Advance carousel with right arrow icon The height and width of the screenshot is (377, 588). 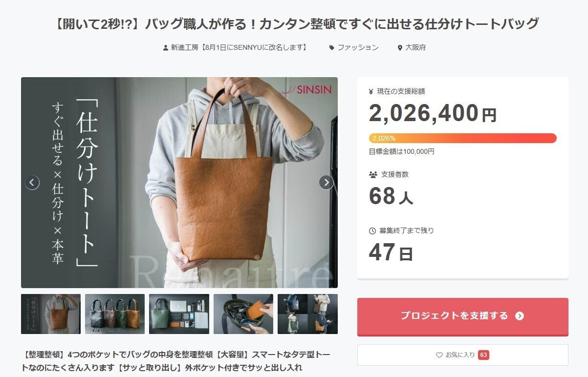[x=326, y=183]
